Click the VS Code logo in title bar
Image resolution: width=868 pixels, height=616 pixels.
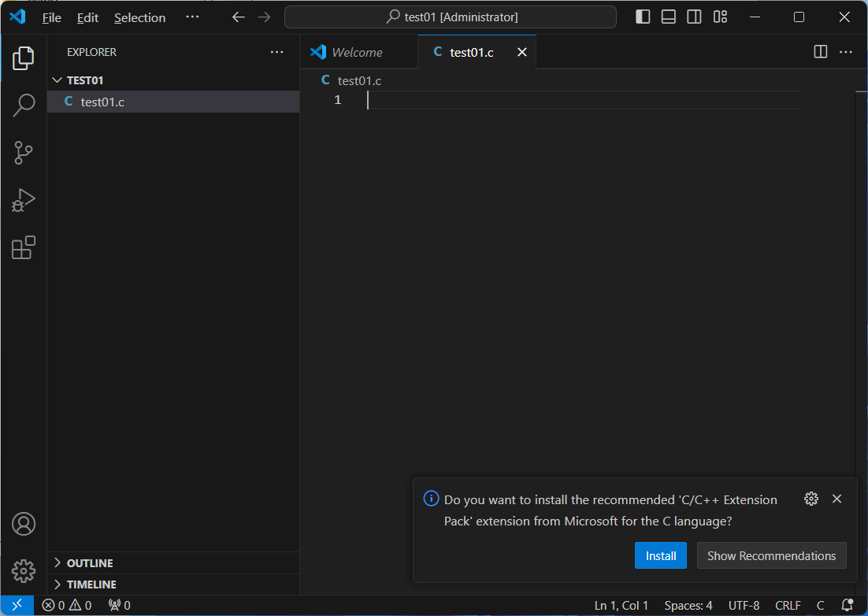click(17, 17)
